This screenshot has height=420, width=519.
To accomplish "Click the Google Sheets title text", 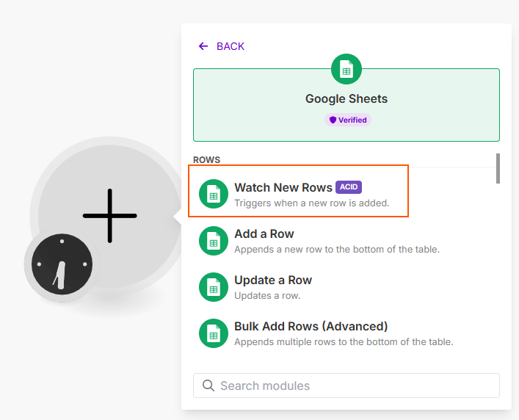I will (x=346, y=98).
